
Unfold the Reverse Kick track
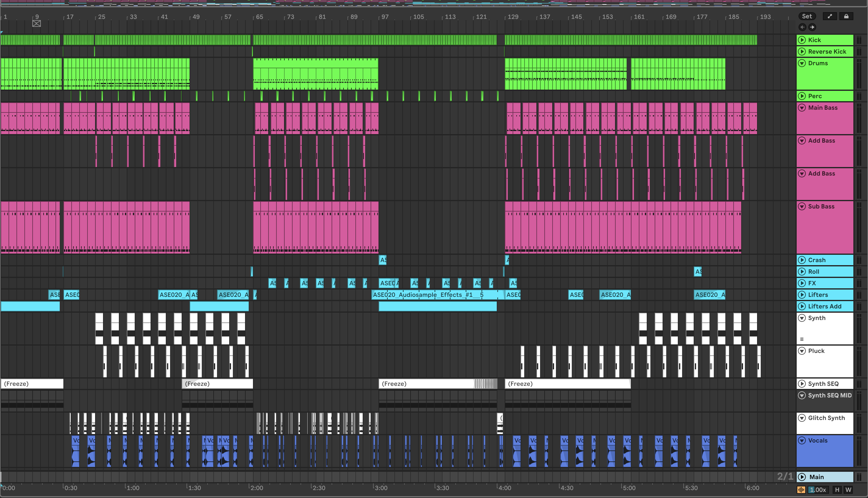(x=802, y=52)
